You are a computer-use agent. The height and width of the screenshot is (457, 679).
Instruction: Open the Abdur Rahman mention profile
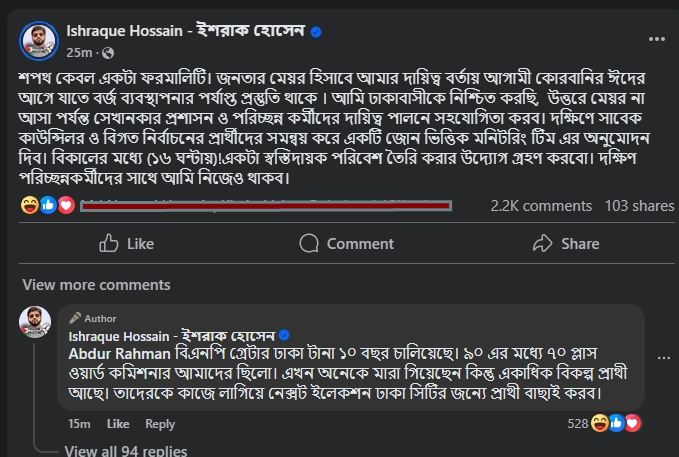(109, 353)
